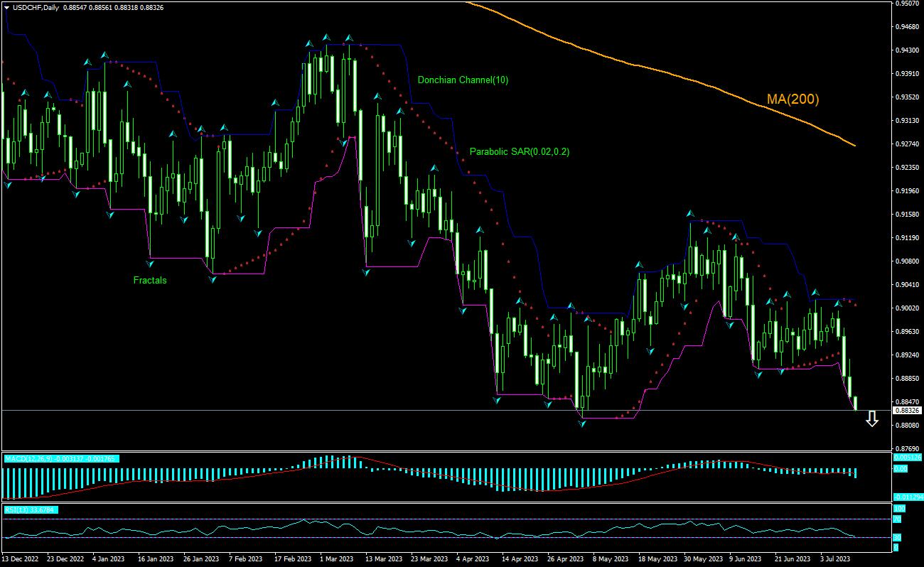Click the Donchian Channel(10) label
The width and height of the screenshot is (924, 567).
point(463,80)
